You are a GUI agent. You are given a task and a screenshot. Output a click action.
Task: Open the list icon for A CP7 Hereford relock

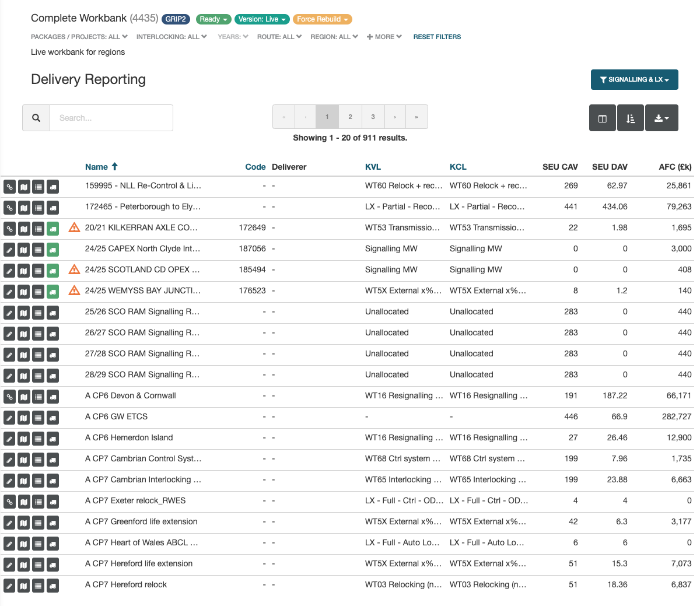point(38,586)
